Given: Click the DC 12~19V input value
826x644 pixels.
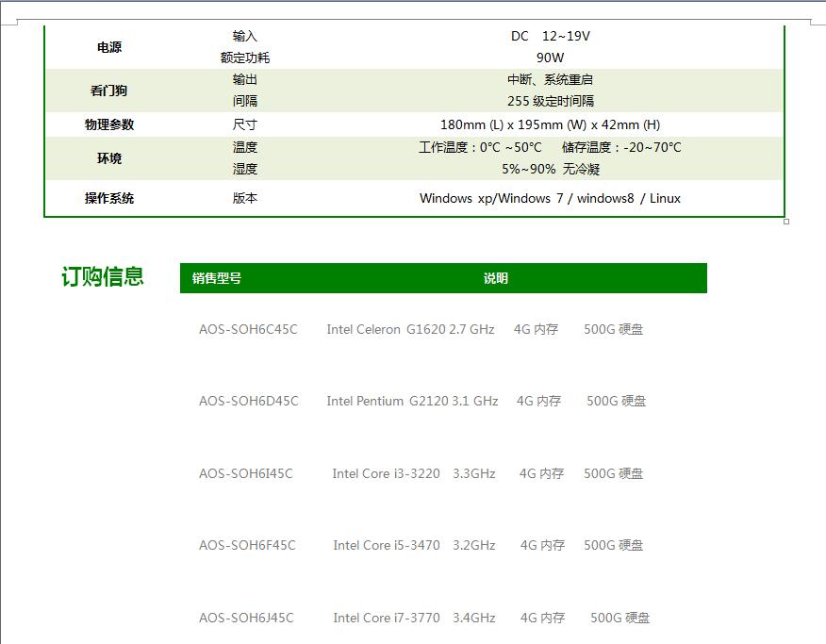Looking at the screenshot, I should (550, 36).
